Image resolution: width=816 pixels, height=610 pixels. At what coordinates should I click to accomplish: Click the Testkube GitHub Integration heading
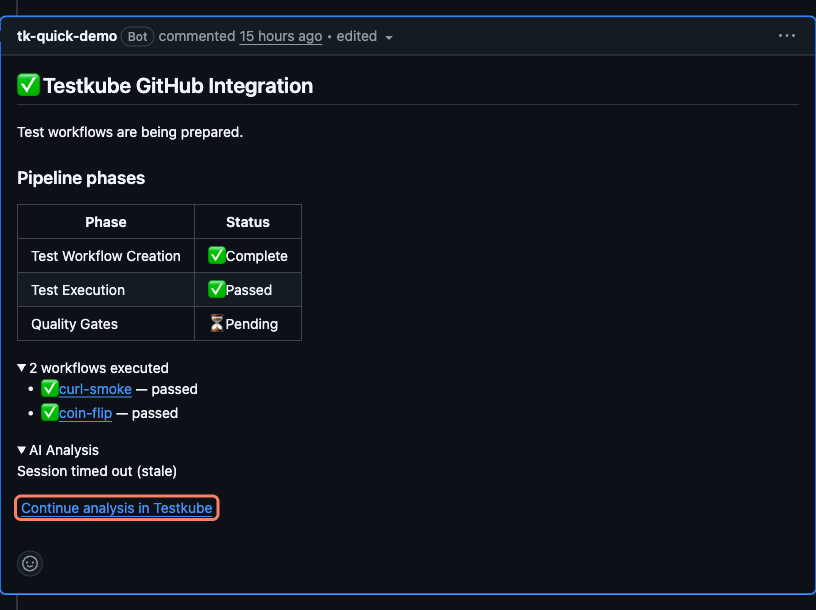178,86
